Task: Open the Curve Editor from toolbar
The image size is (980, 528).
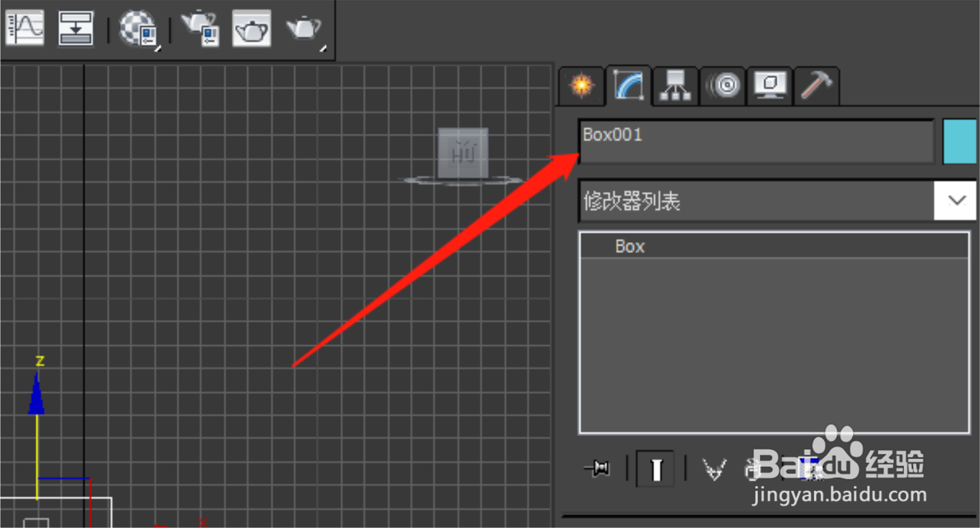Action: [25, 28]
